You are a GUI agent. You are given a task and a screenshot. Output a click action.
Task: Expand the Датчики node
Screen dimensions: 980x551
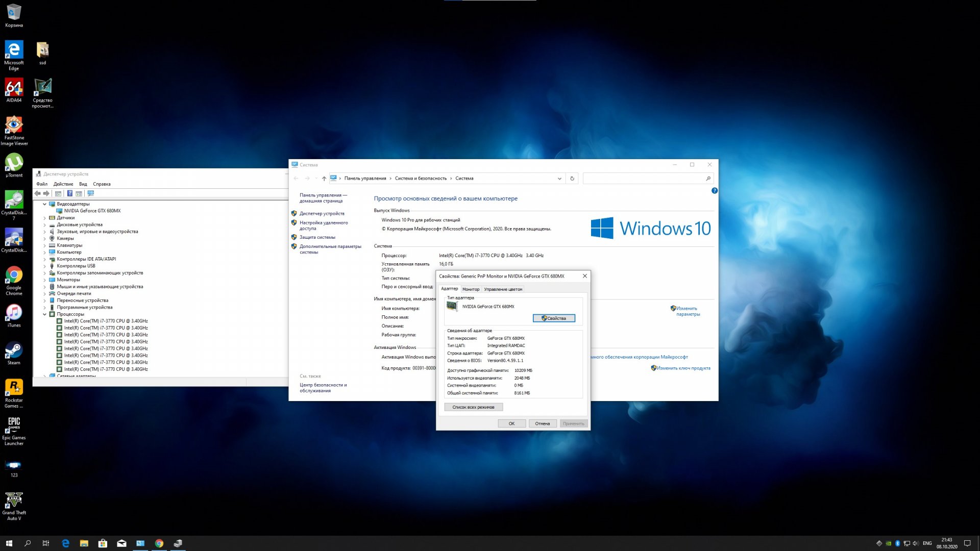point(45,218)
